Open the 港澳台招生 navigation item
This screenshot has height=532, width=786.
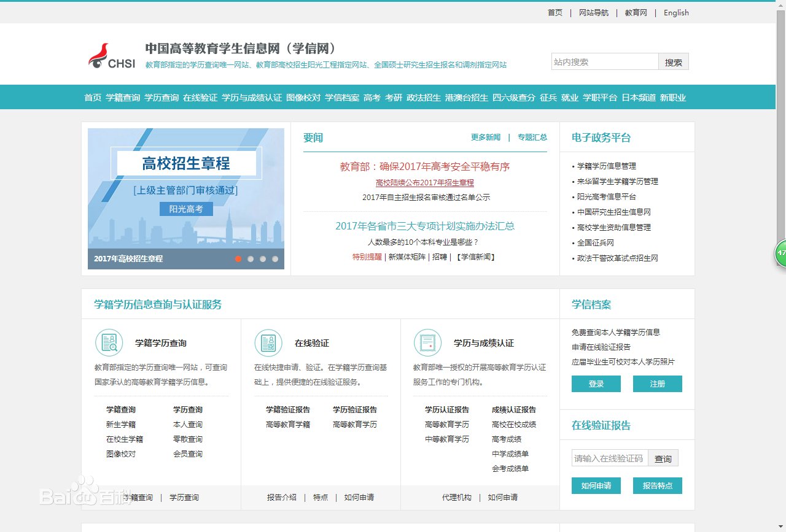click(467, 97)
